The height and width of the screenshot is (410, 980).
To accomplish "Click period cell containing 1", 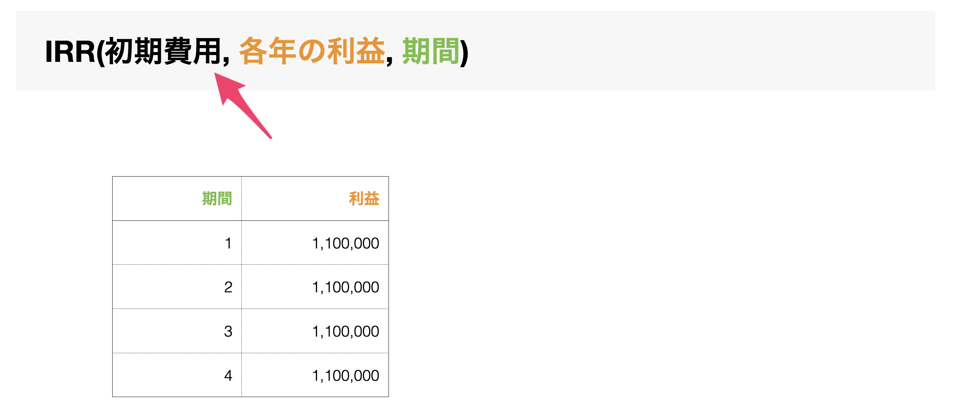I will (177, 243).
